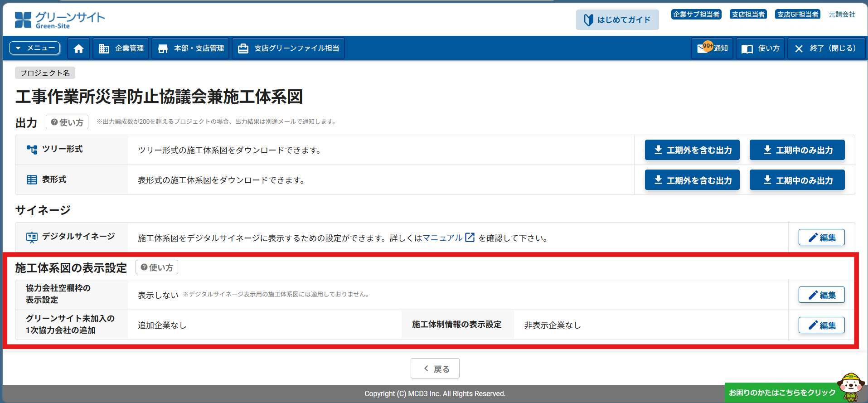Edit the デジタルサイネージ settings
Image resolution: width=868 pixels, height=403 pixels.
coord(821,238)
